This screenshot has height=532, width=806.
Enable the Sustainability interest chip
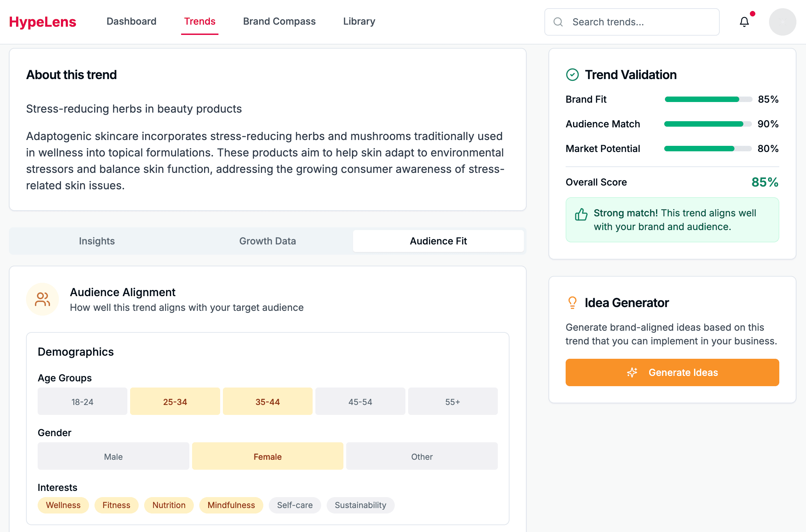pyautogui.click(x=361, y=505)
